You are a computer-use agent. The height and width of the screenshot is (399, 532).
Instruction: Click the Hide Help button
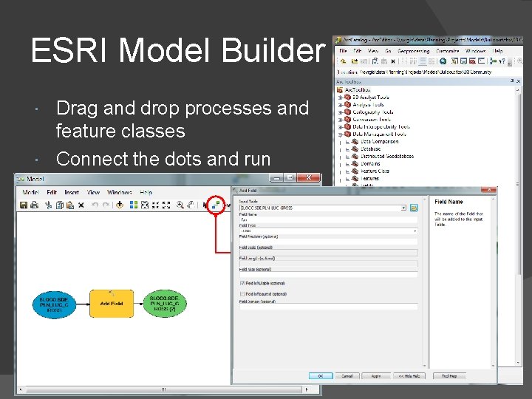pos(409,376)
